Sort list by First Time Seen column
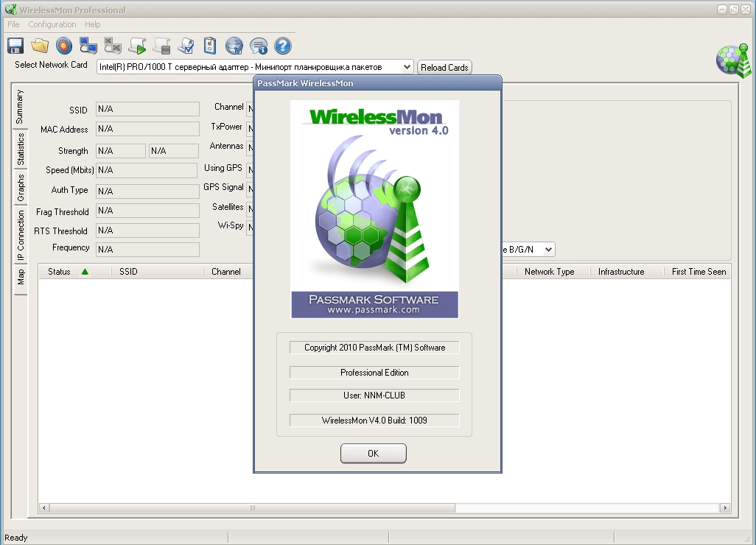This screenshot has width=756, height=545. (x=697, y=272)
